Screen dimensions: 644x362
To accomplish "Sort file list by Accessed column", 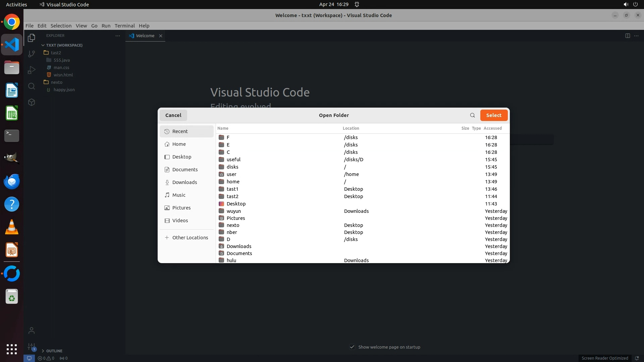I will click(x=492, y=128).
